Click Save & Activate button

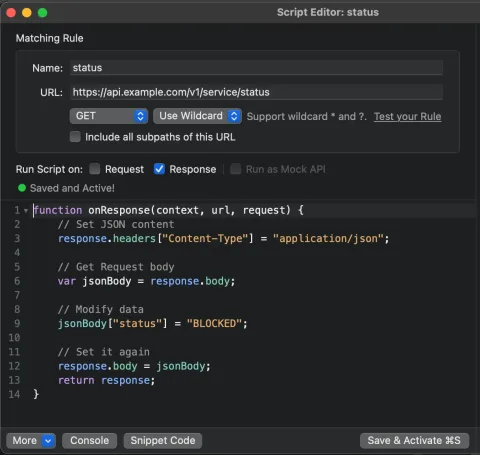(414, 441)
